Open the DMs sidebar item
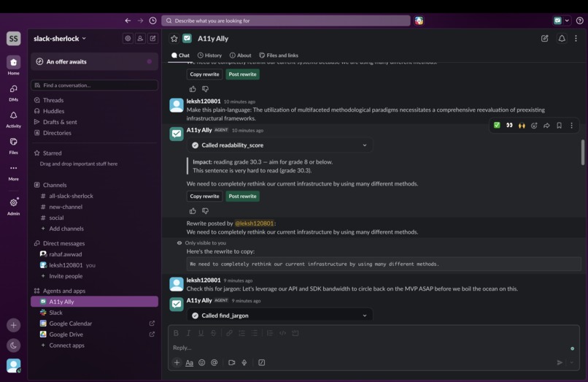Image resolution: width=588 pixels, height=382 pixels. 14,93
